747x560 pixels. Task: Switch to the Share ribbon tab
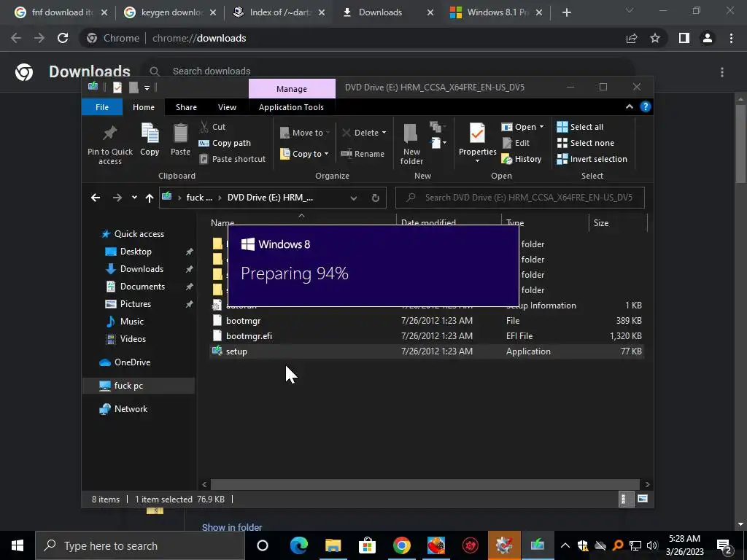[x=186, y=107]
